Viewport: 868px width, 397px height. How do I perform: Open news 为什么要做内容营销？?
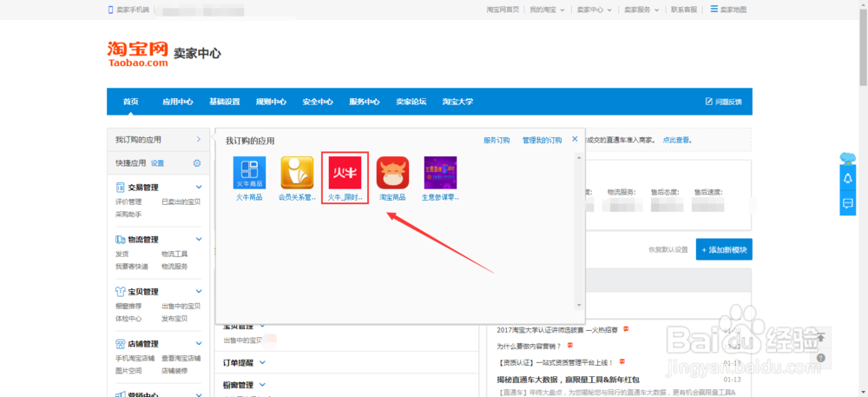click(529, 346)
